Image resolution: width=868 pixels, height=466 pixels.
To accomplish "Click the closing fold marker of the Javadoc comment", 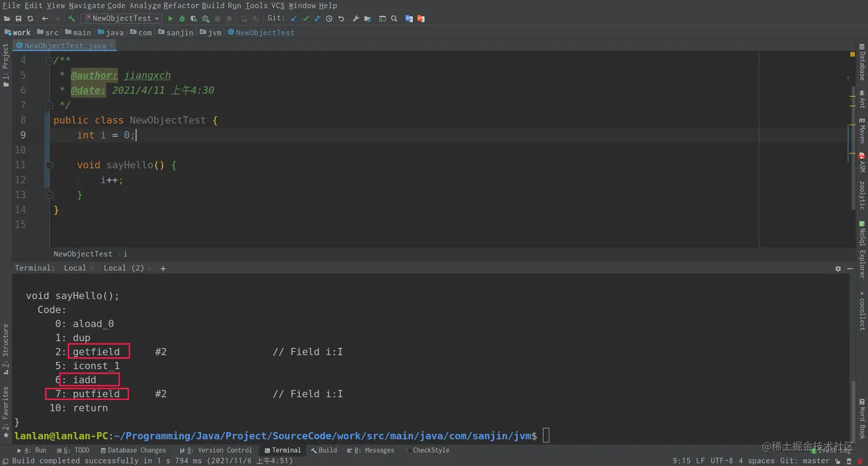I will point(49,105).
